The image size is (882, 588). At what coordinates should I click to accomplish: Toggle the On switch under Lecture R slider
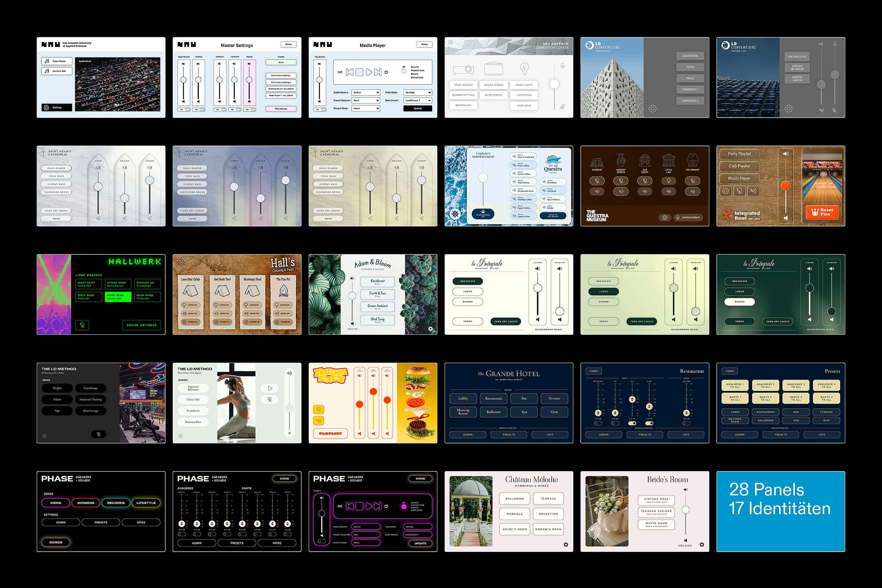click(x=234, y=110)
